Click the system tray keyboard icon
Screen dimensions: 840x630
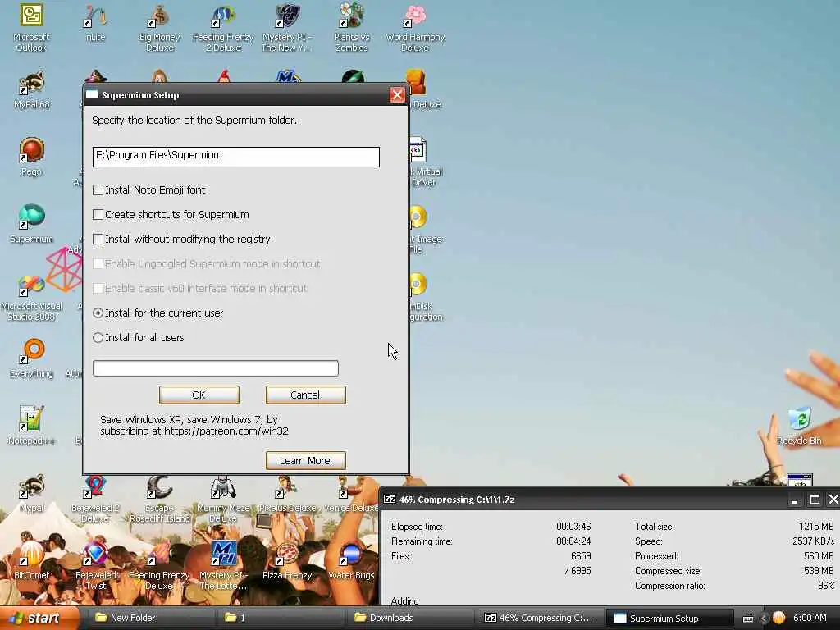coord(748,619)
